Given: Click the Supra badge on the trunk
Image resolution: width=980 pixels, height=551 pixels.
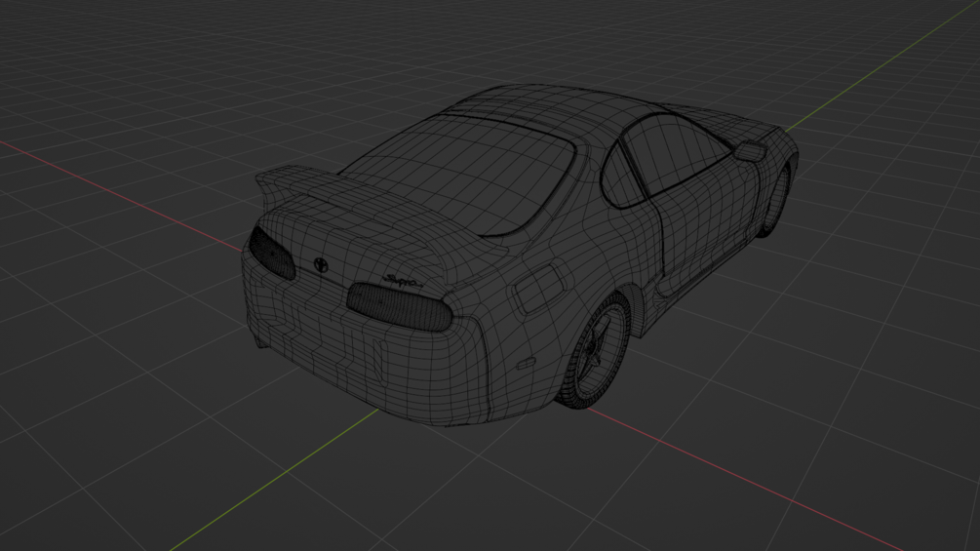Looking at the screenshot, I should (x=403, y=282).
